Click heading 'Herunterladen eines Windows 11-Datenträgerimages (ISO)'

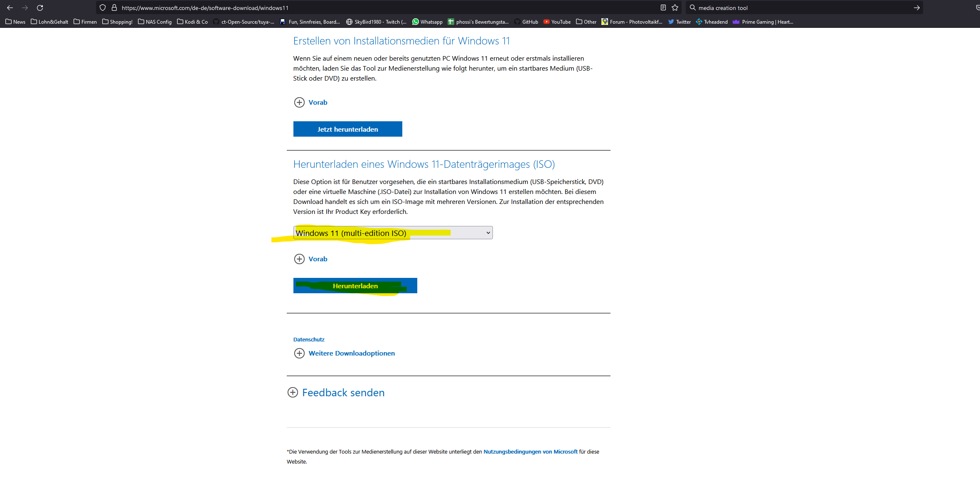[424, 164]
